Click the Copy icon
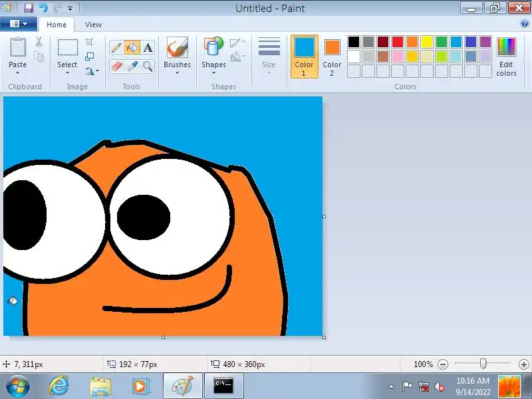 tap(39, 57)
